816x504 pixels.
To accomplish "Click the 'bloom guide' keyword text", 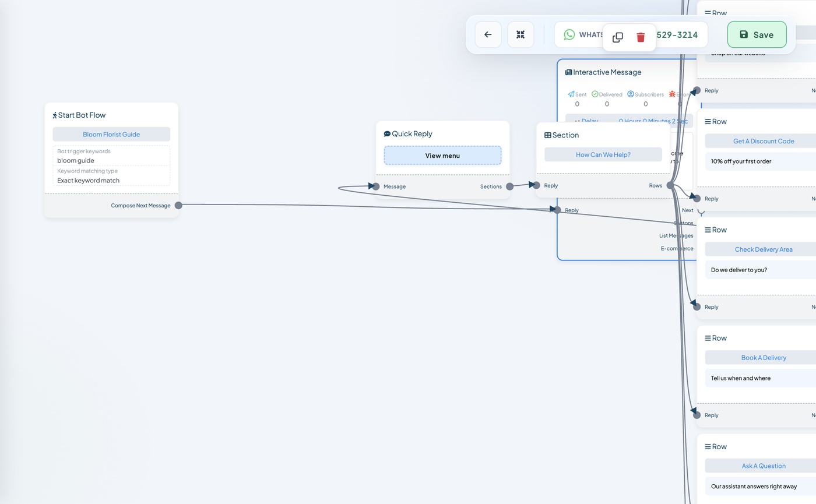I will [76, 160].
